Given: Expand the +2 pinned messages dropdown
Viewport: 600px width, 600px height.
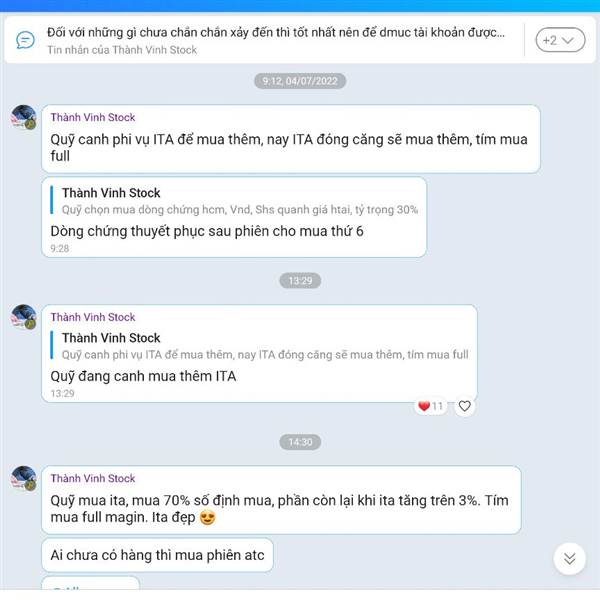Looking at the screenshot, I should pos(560,40).
